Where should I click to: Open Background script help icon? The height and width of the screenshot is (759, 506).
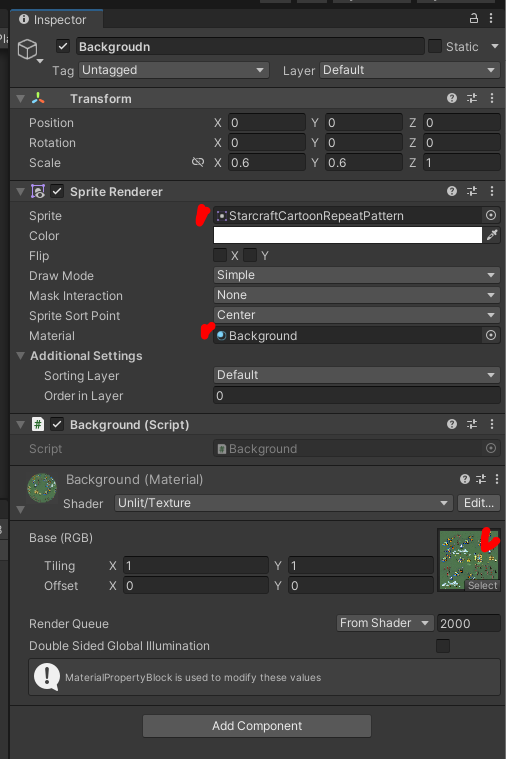(x=452, y=424)
